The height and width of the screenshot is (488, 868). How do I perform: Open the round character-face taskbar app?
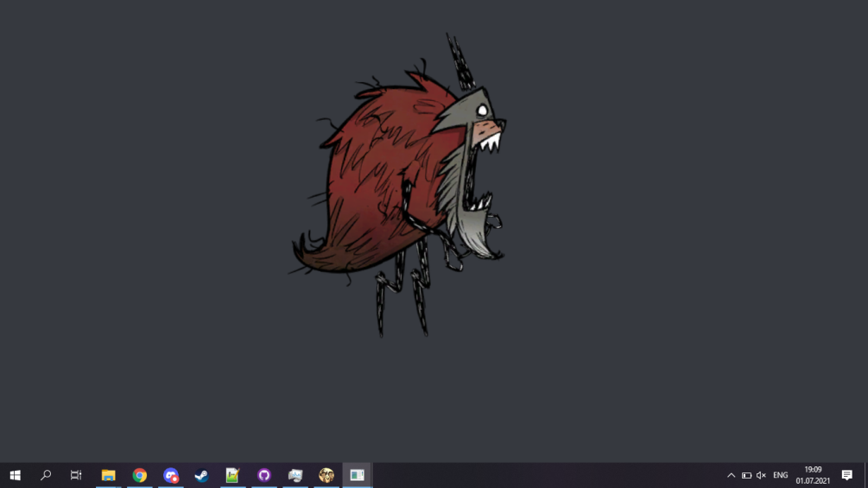[x=326, y=475]
